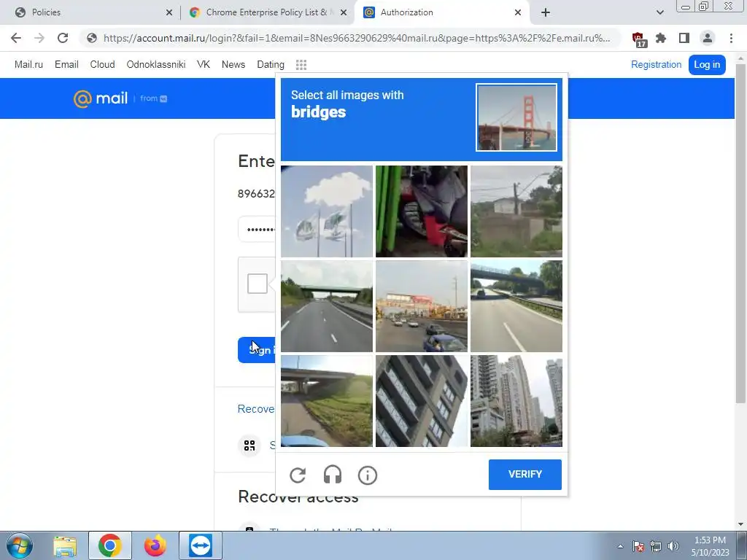Open the Windows Start menu
This screenshot has width=747, height=560.
pos(19,545)
